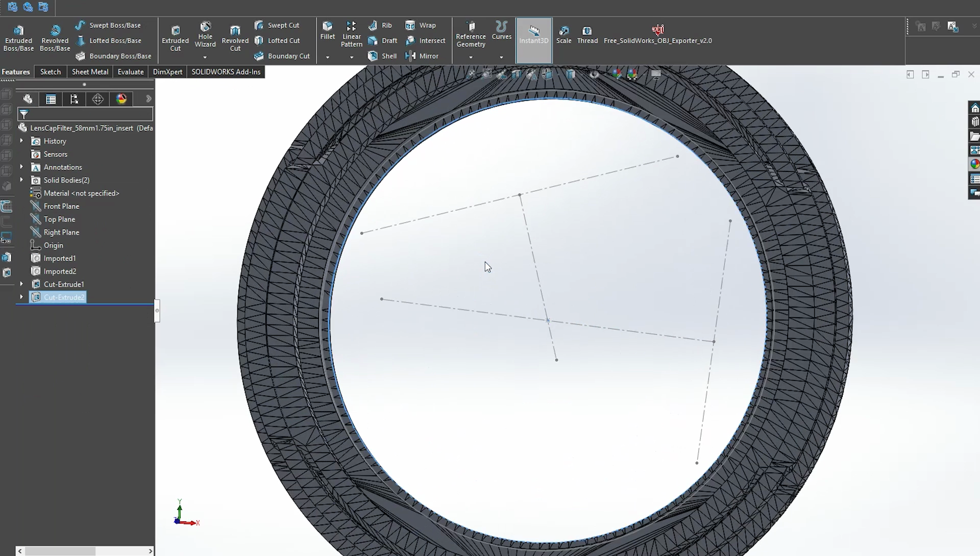The height and width of the screenshot is (556, 980).
Task: Switch to the Sheet Metal tab
Action: (90, 72)
